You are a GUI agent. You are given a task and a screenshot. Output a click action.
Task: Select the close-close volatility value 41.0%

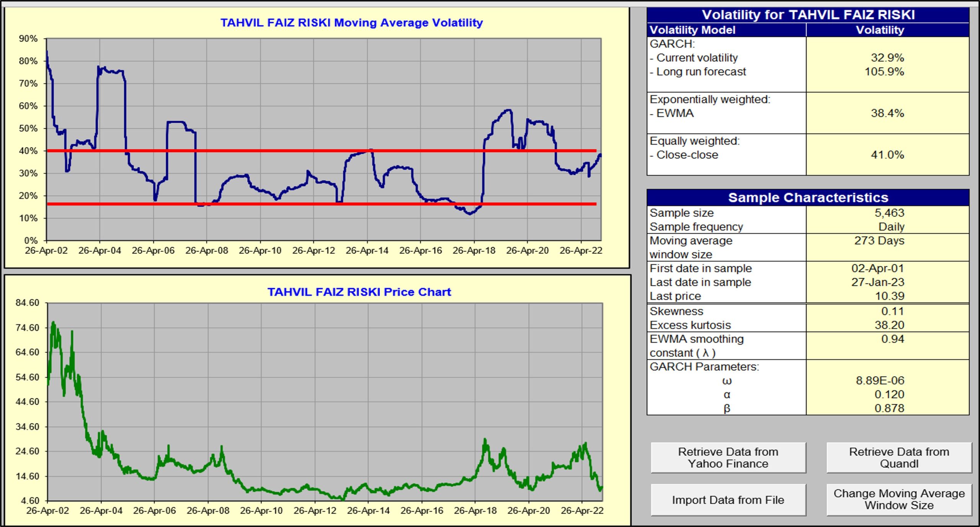click(887, 155)
